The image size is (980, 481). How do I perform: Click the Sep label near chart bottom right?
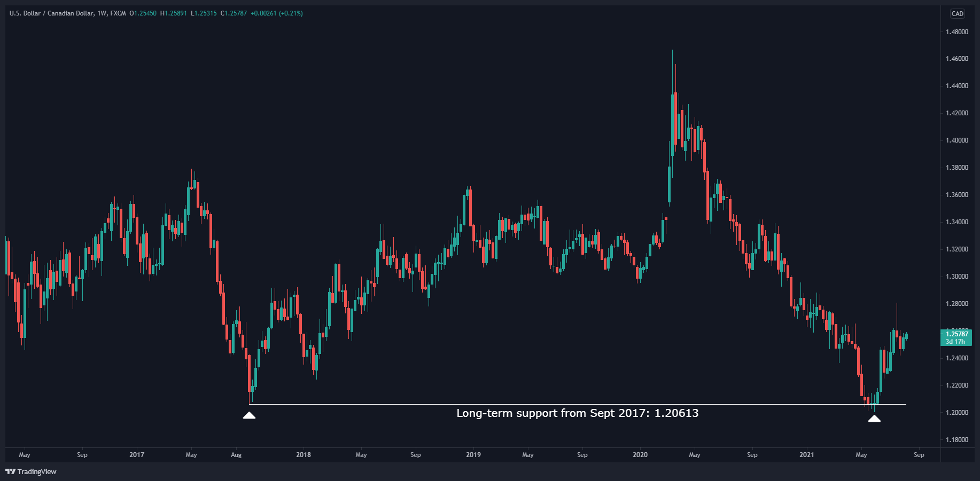(x=919, y=455)
